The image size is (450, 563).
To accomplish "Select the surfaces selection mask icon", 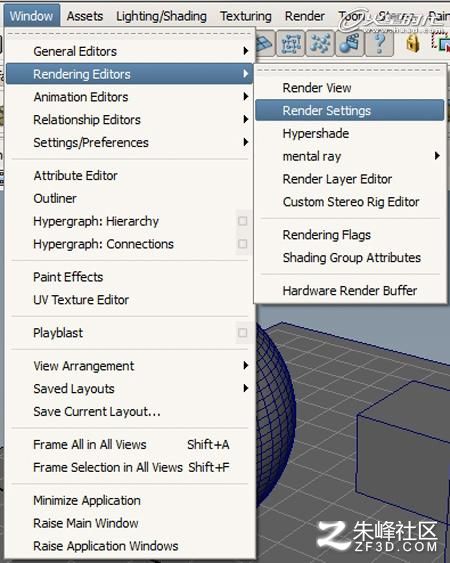I will click(x=265, y=44).
